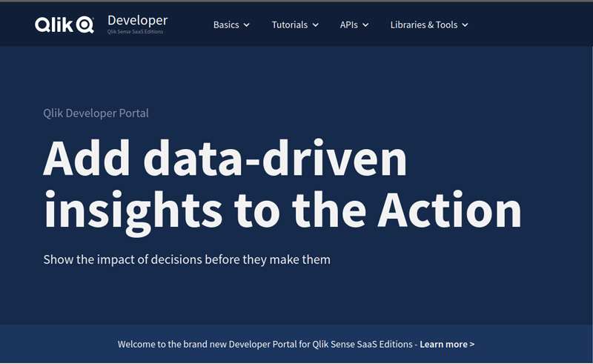Open the Developer home link

pyautogui.click(x=137, y=20)
